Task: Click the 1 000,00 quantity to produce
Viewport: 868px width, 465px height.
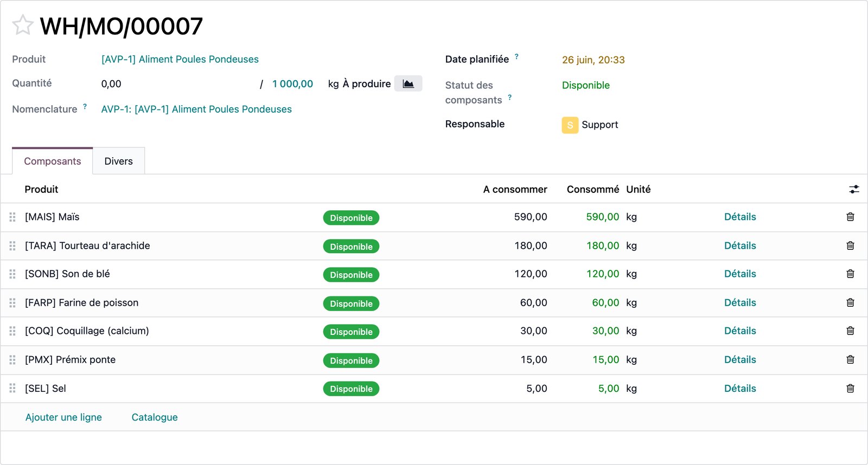Action: tap(293, 84)
